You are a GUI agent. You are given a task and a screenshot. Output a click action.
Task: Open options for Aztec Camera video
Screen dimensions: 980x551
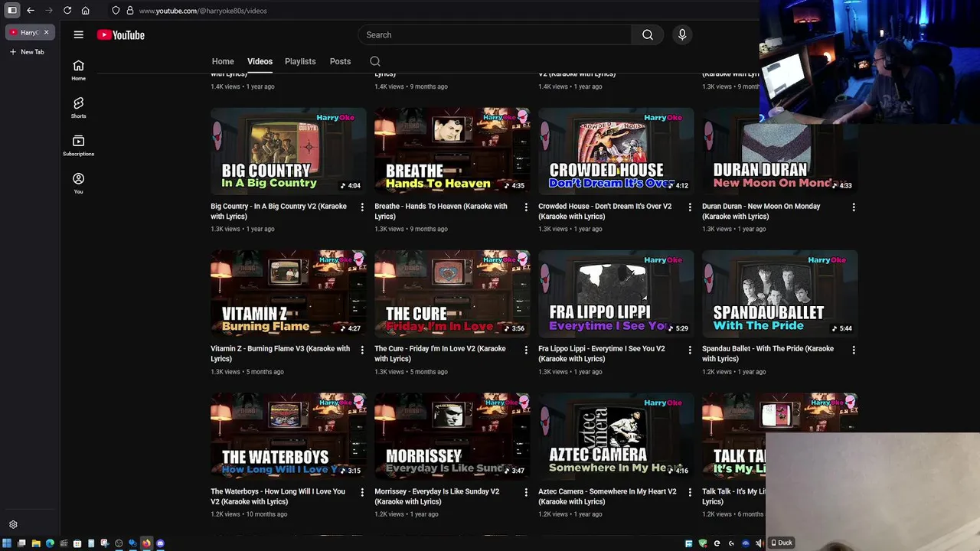click(x=690, y=493)
